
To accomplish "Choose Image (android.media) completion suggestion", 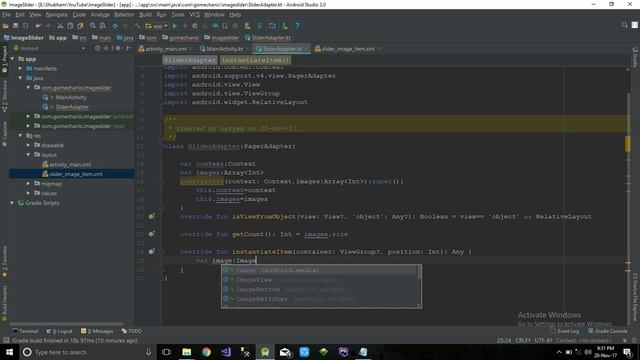I will [x=320, y=270].
